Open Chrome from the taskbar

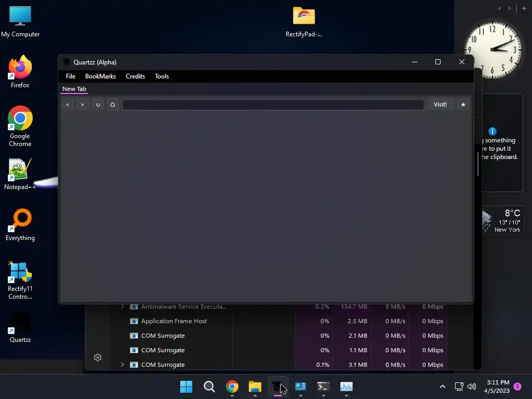[x=232, y=387]
